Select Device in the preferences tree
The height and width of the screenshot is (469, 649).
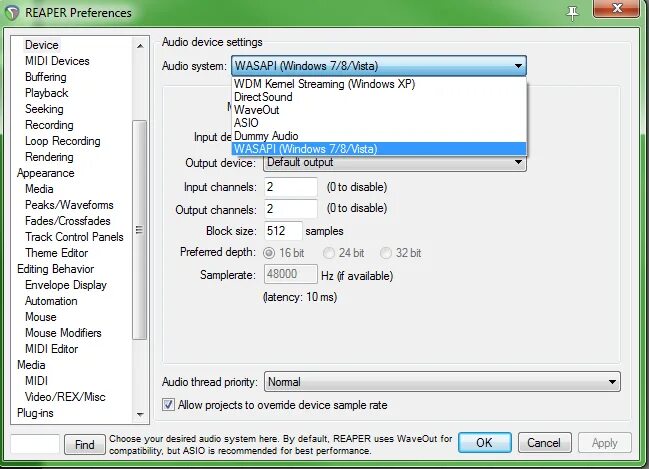42,45
